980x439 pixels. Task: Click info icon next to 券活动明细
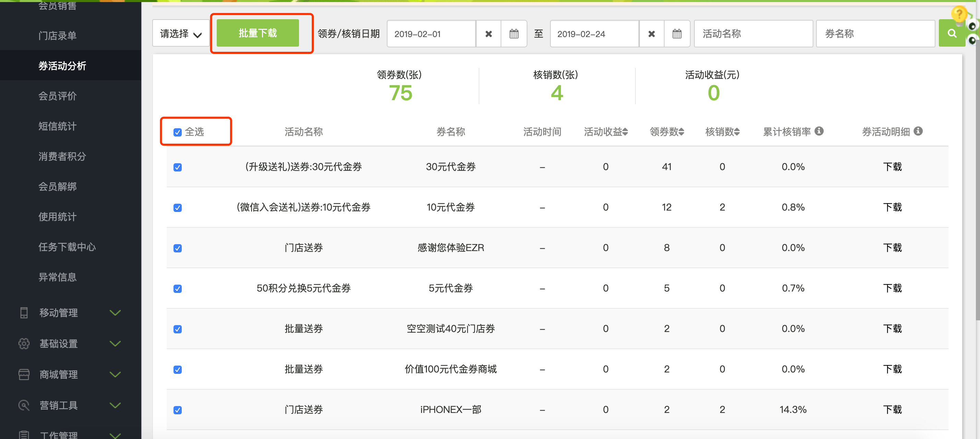click(918, 131)
